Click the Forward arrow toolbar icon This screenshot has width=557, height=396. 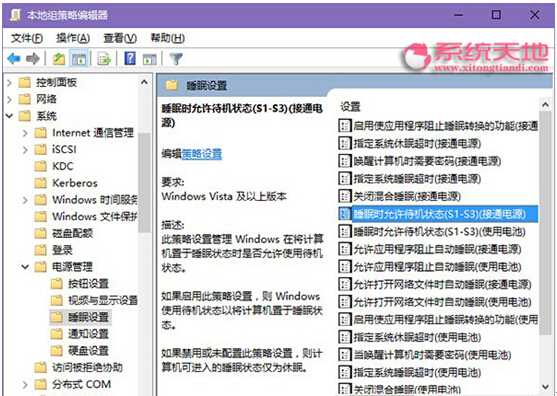point(33,59)
